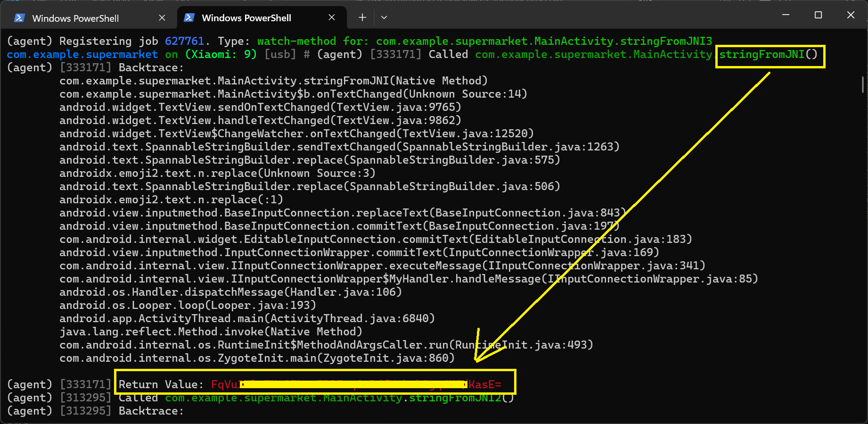This screenshot has height=424, width=868.
Task: Close the first Windows PowerShell tab
Action: tap(162, 18)
